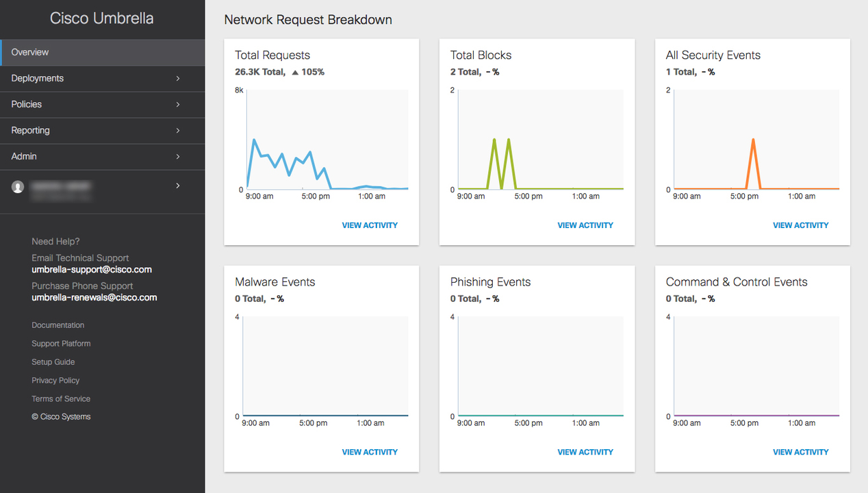Click the All Security Events title
Viewport: 868px width, 493px height.
click(713, 55)
